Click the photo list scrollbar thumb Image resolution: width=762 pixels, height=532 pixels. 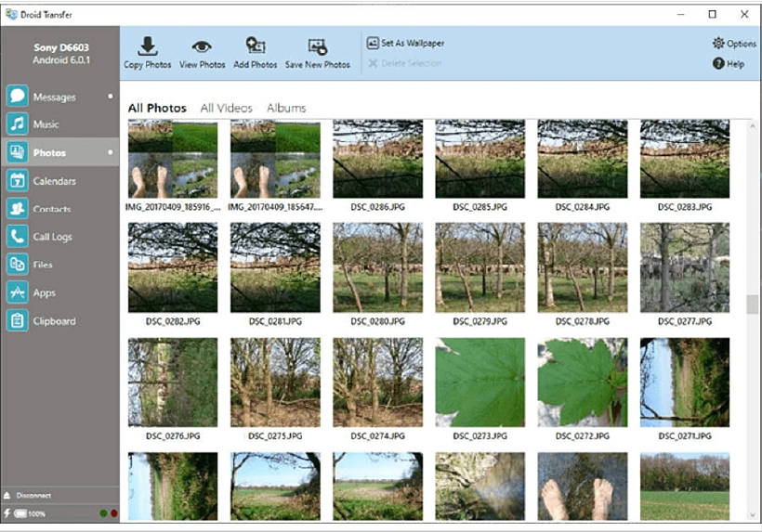753,305
